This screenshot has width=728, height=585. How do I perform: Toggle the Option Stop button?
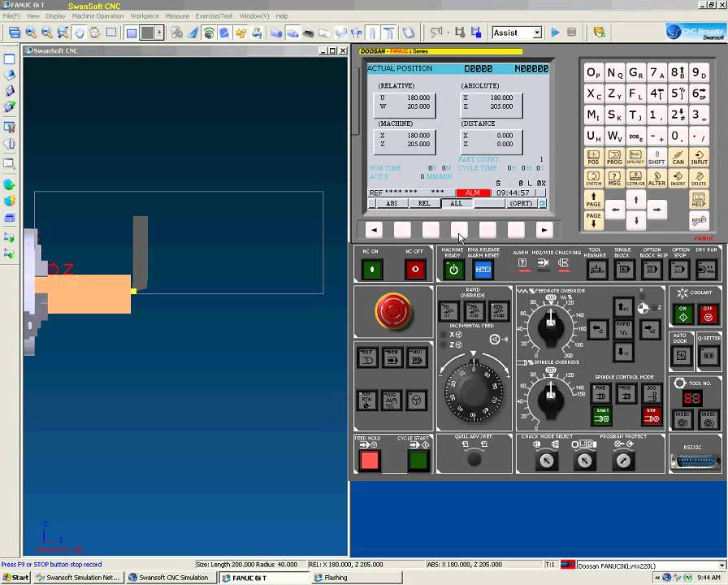click(x=679, y=269)
